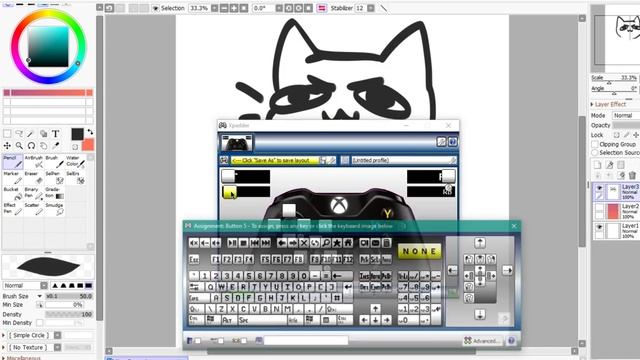640x360 pixels.
Task: Expand the Layer Effect section
Action: (x=592, y=104)
